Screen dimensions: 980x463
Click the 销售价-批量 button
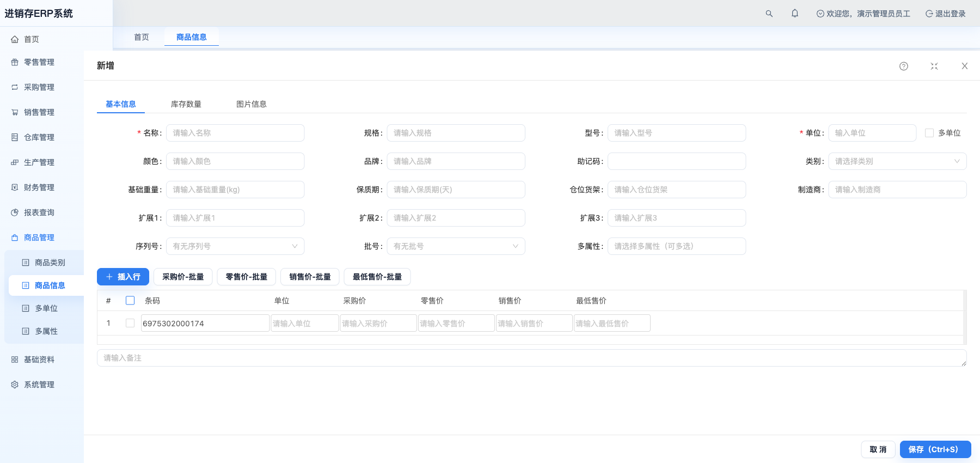point(310,277)
